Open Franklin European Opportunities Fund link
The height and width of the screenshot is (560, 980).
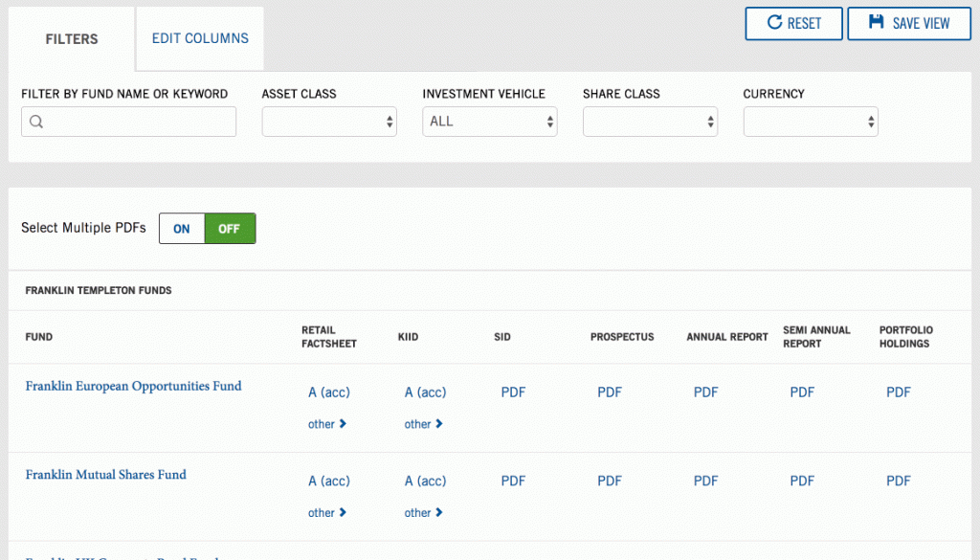[x=133, y=386]
